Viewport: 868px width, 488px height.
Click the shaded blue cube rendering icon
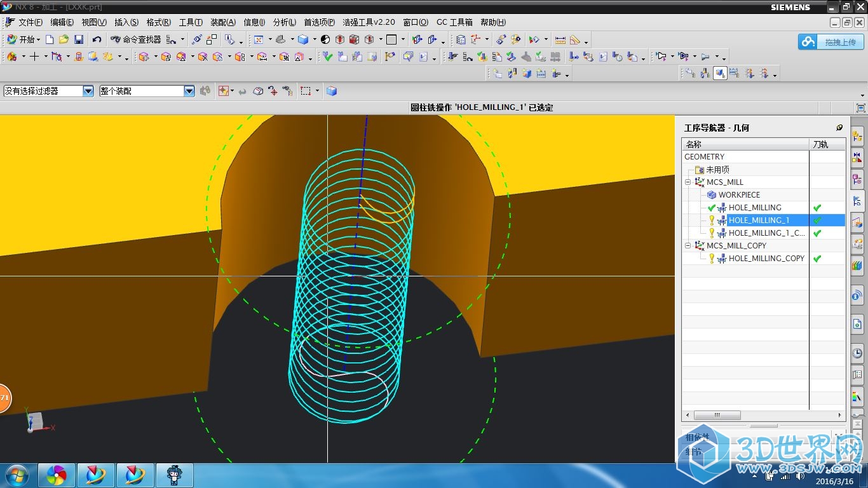point(303,39)
